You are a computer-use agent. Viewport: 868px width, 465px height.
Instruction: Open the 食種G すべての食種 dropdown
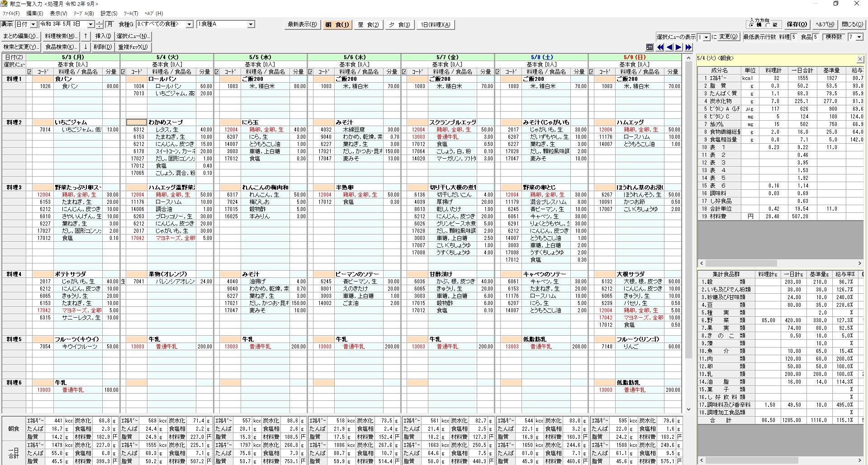pos(190,24)
